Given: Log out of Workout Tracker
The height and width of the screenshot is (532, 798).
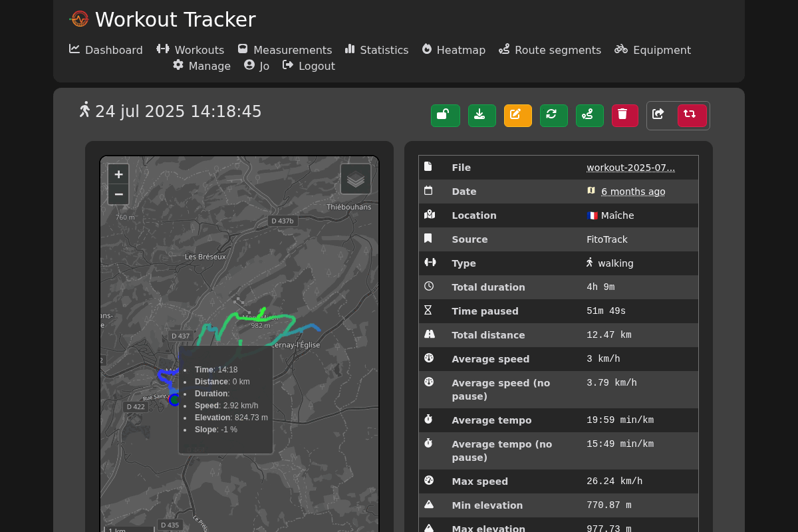Looking at the screenshot, I should (x=309, y=66).
